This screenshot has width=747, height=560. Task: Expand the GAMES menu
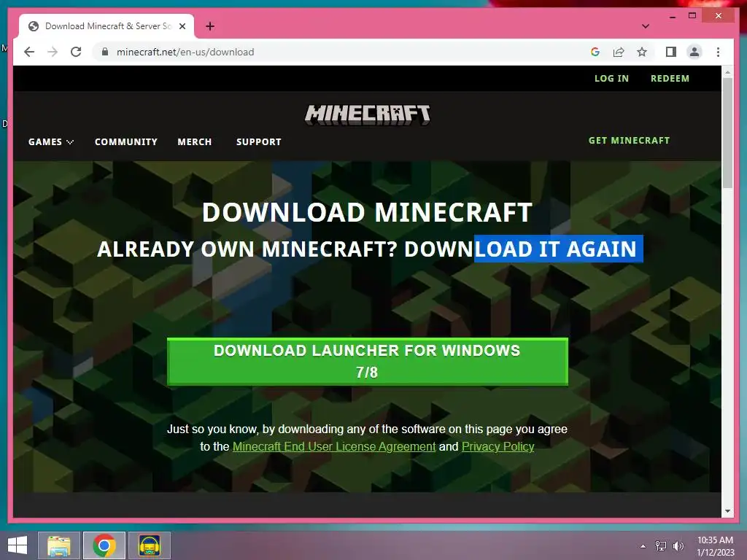(50, 142)
